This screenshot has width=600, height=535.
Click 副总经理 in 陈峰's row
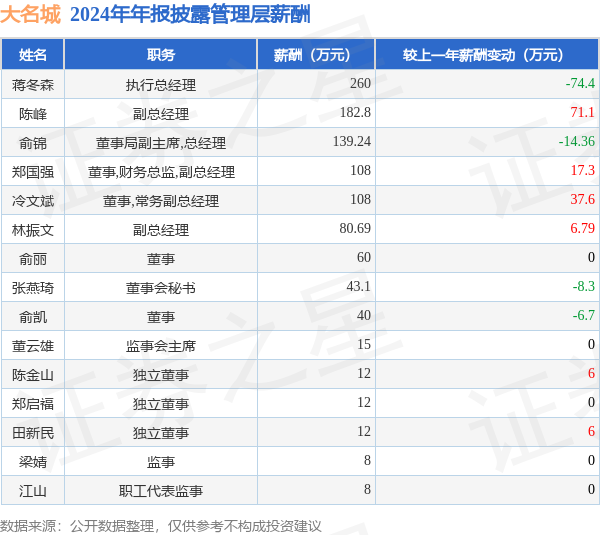tap(161, 114)
